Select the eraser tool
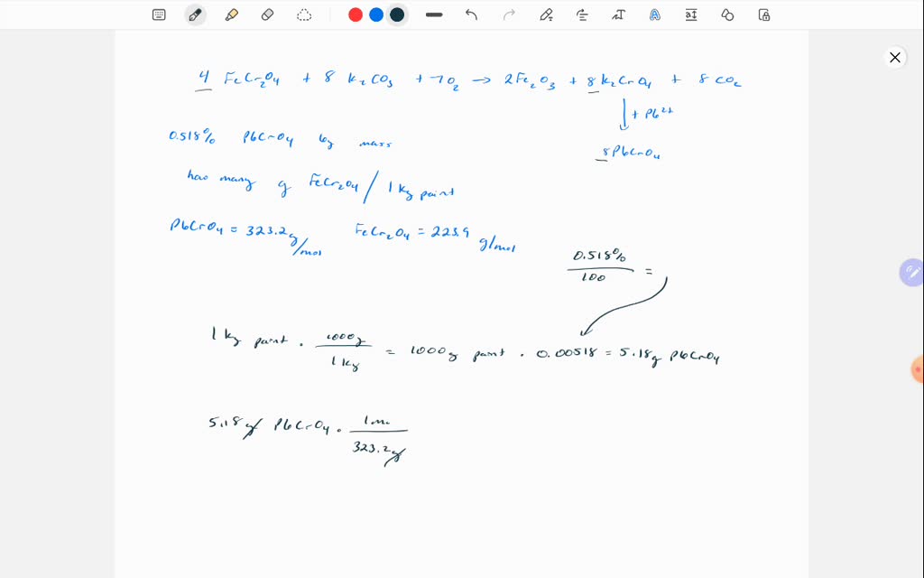 pyautogui.click(x=267, y=14)
